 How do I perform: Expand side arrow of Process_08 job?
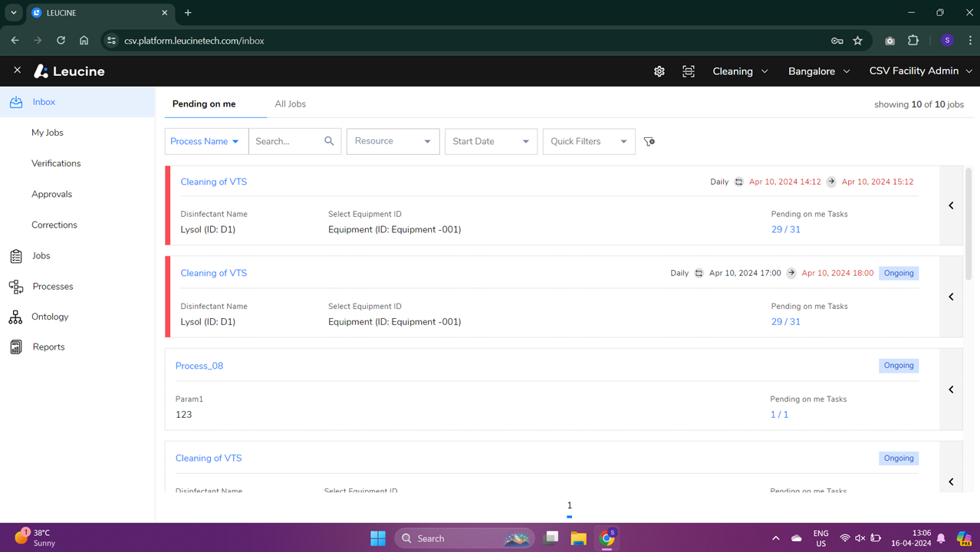952,389
